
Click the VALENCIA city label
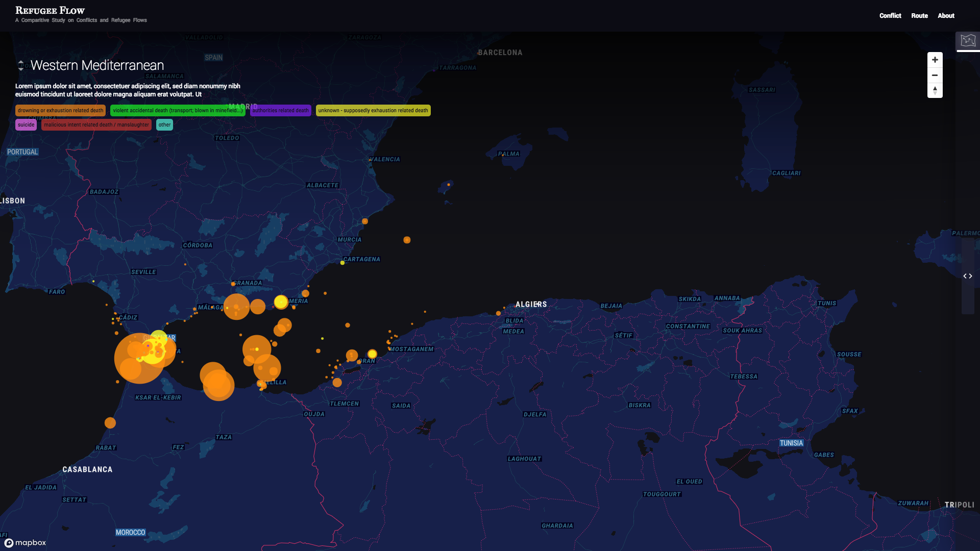point(385,160)
